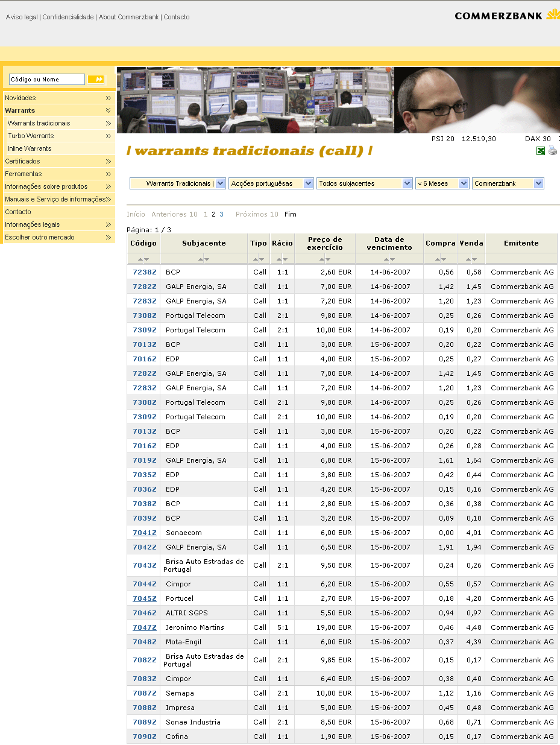
Task: Export table with the Excel icon
Action: 541,151
